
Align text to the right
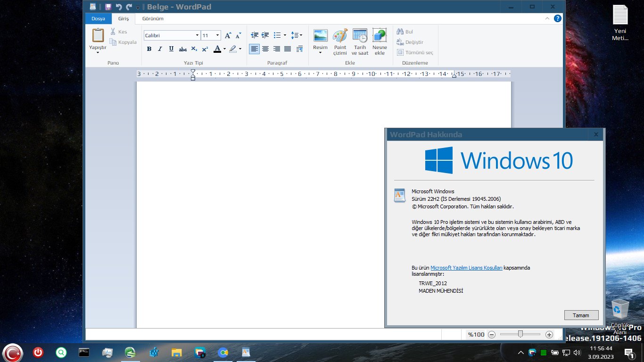(277, 49)
